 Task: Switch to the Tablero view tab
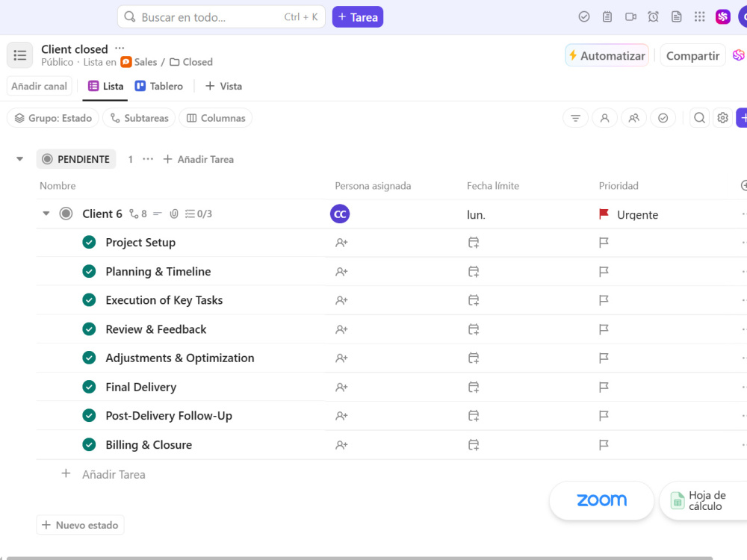coord(159,86)
